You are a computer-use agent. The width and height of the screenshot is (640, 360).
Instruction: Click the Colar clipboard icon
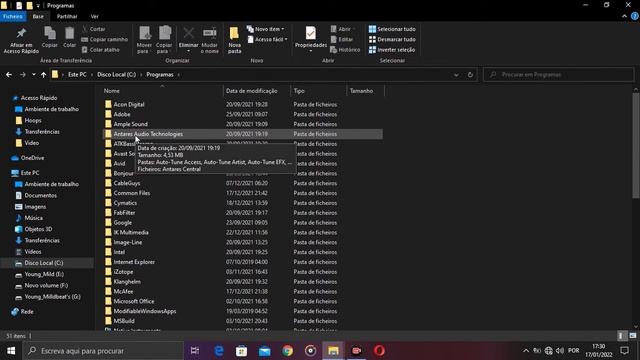[69, 33]
